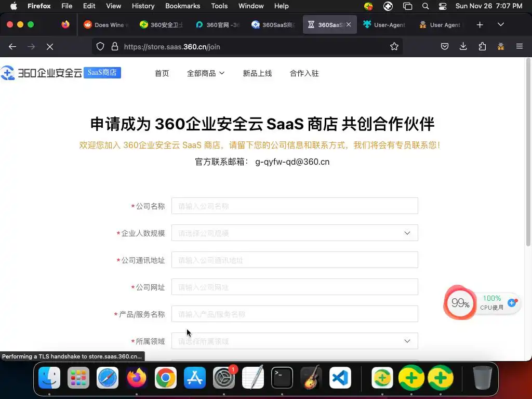Open the View menu
This screenshot has height=399, width=532.
pos(113,6)
